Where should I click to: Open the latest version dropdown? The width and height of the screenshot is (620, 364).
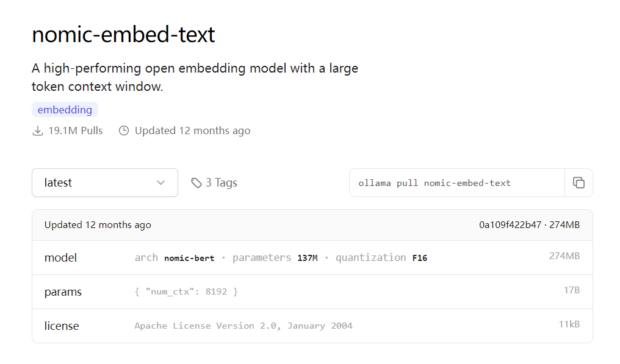104,183
